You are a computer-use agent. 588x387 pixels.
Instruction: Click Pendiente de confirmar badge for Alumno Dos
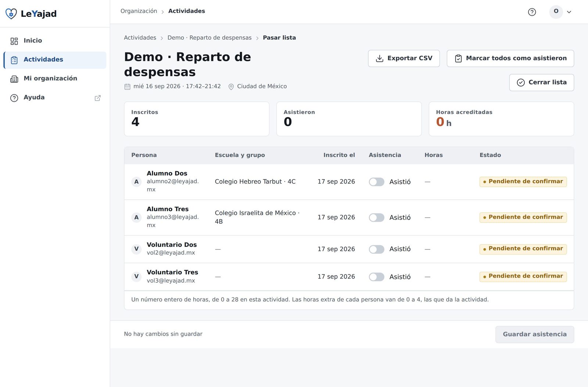pyautogui.click(x=523, y=182)
